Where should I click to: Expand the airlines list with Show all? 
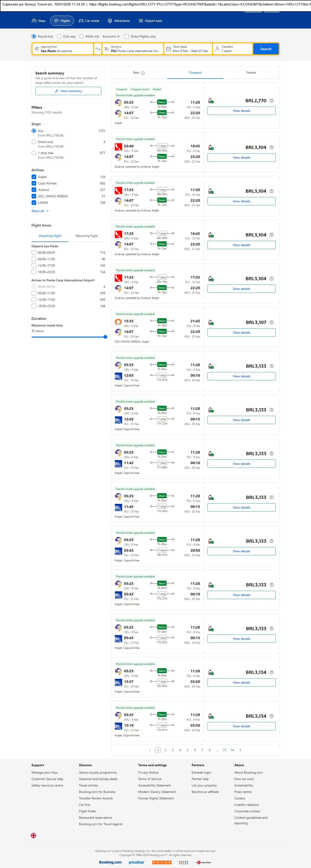(x=40, y=211)
